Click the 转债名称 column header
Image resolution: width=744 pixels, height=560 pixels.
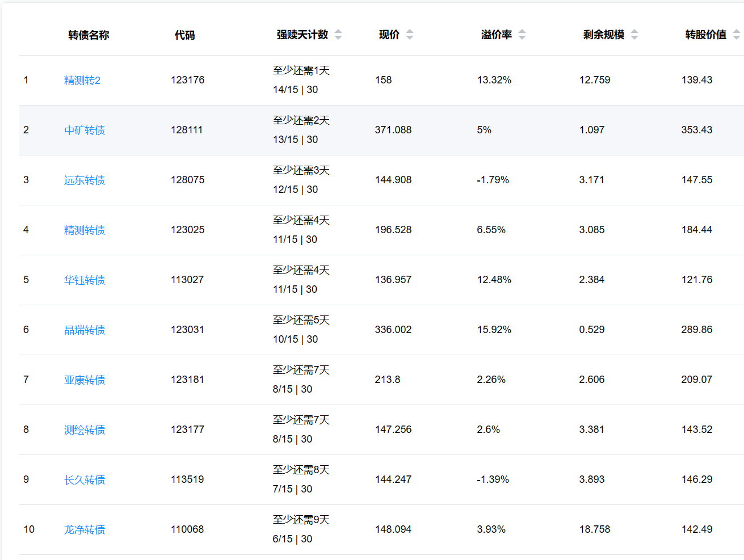pyautogui.click(x=89, y=35)
